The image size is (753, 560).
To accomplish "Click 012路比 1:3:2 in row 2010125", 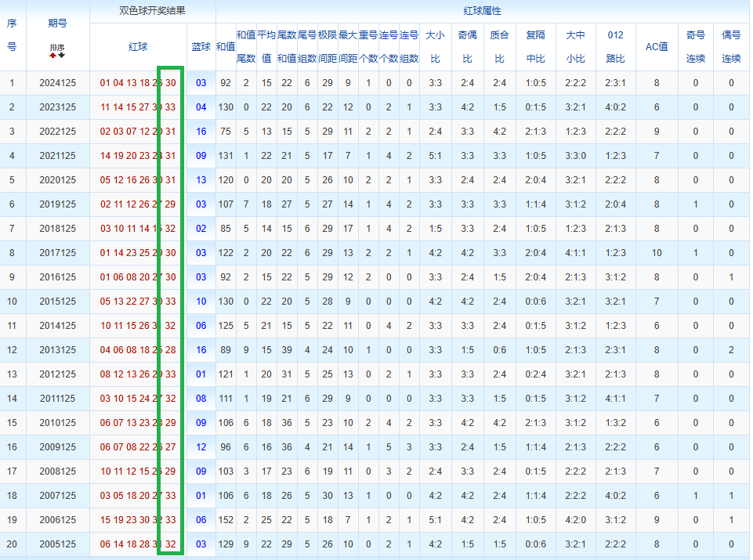I will click(x=616, y=423).
